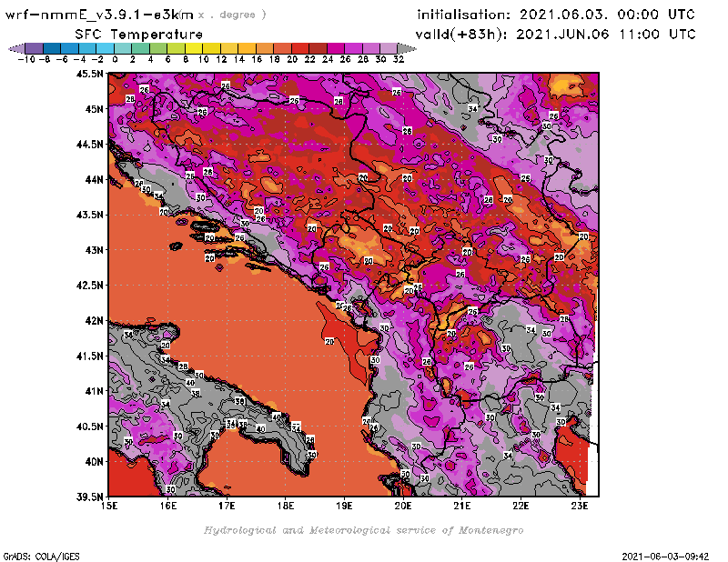728x562 pixels.
Task: Select the 32 legend tick label
Action: click(399, 59)
